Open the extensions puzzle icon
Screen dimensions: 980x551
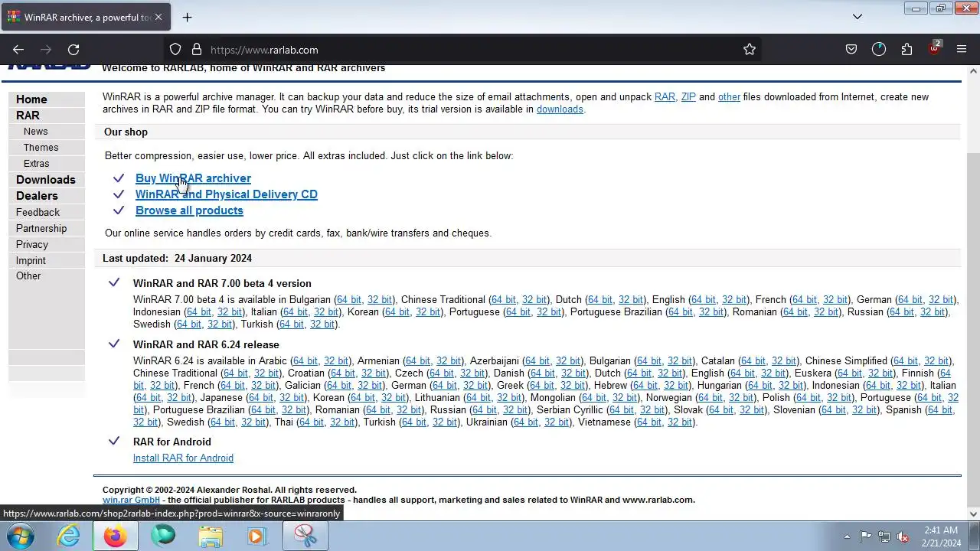click(x=906, y=49)
